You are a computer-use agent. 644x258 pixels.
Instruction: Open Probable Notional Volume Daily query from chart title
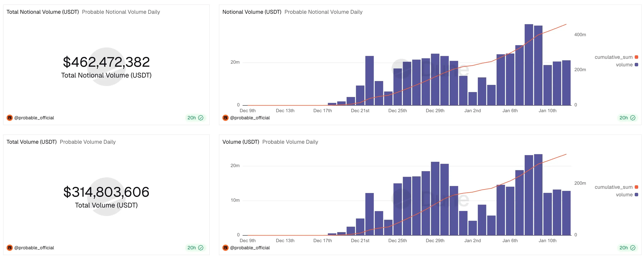[323, 12]
